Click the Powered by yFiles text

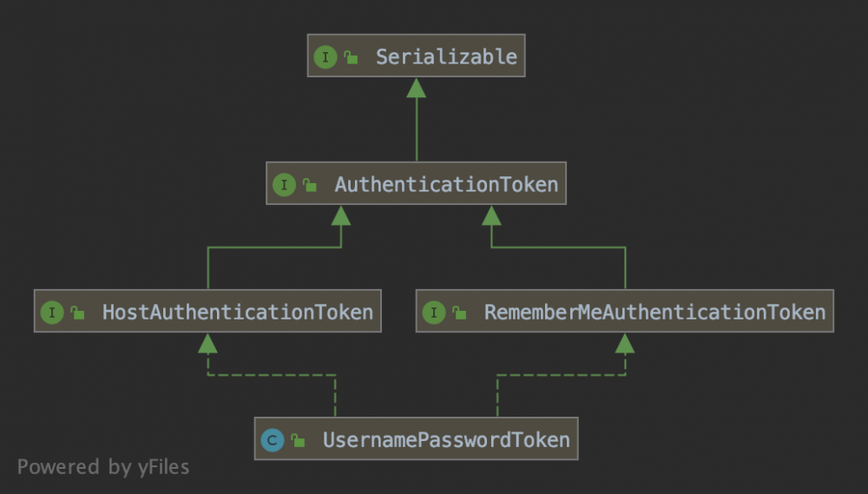coord(103,467)
